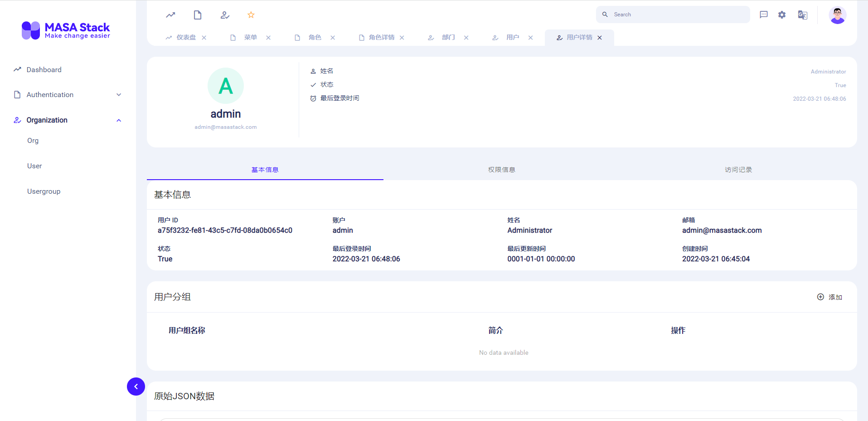Click the True status value under 状态

(165, 259)
